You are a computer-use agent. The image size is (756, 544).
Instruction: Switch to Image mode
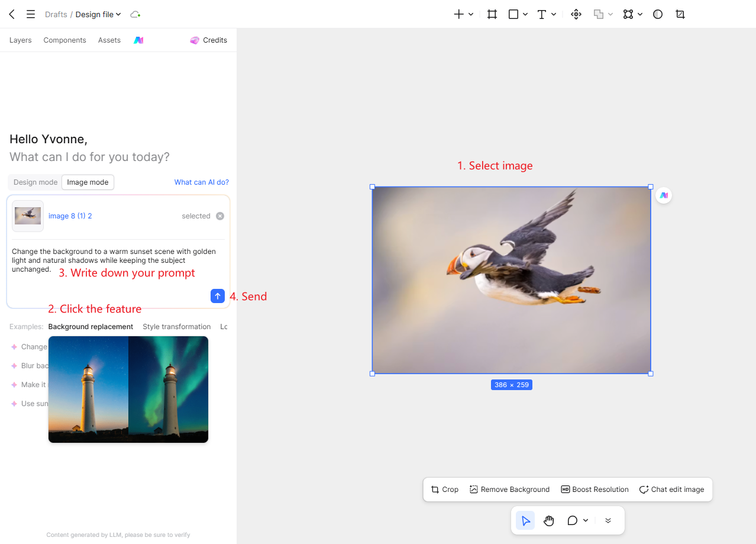coord(88,182)
